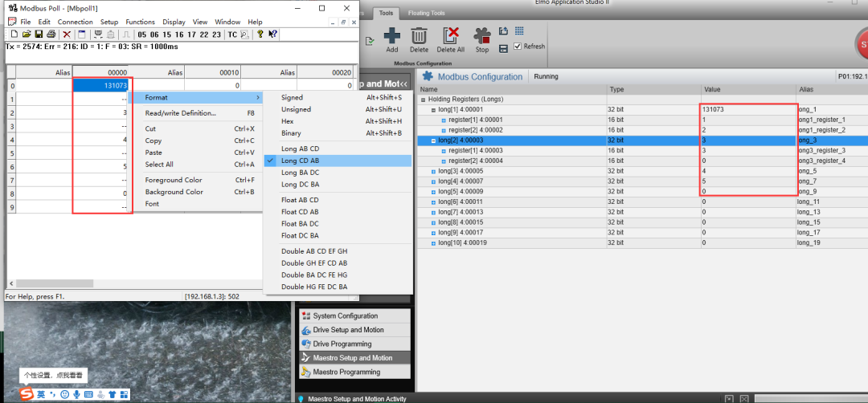Click function 05 toolbar button

coord(142,35)
